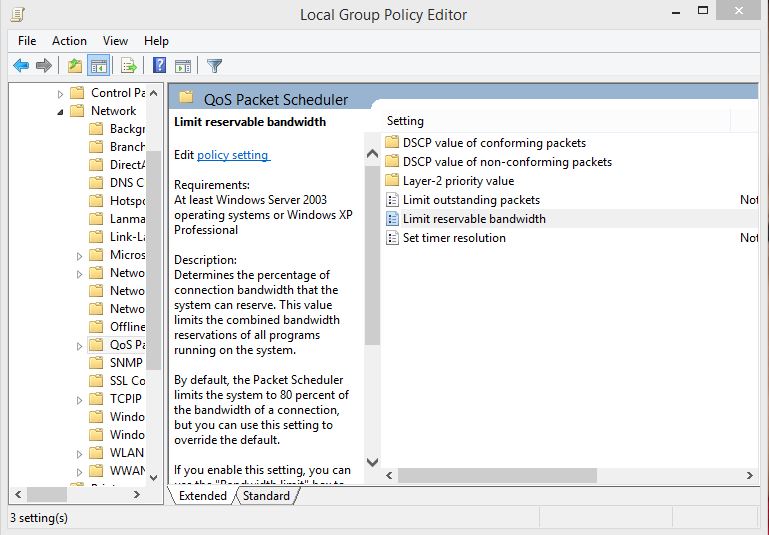Switch to the Extended tab
This screenshot has height=535, width=769.
pos(203,496)
